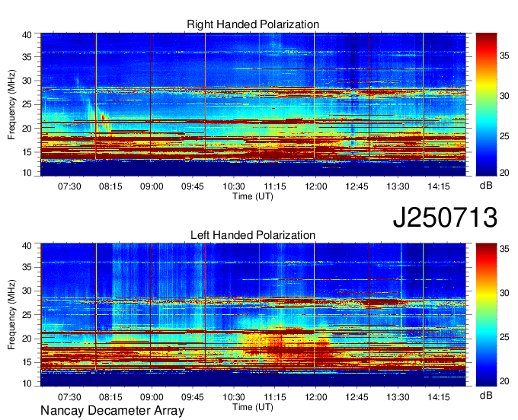Viewport: 518px width, 420px height.
Task: Click the 35 label on Right Handed color bar
Action: click(x=504, y=56)
